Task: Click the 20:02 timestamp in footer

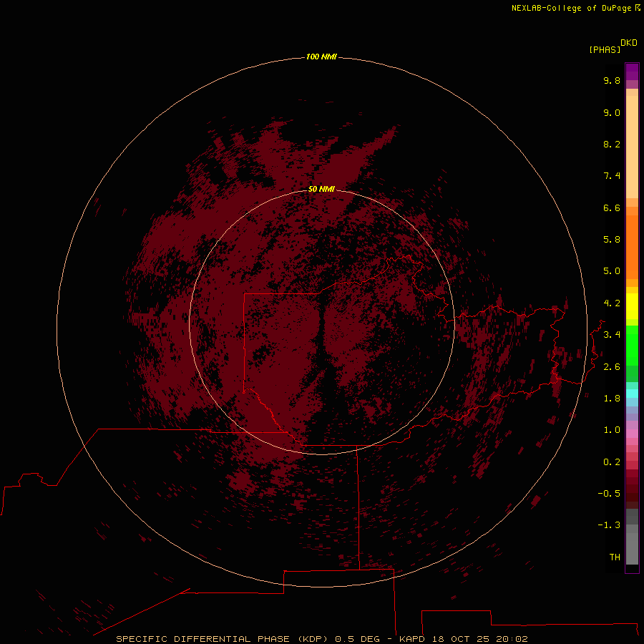Action: click(512, 639)
